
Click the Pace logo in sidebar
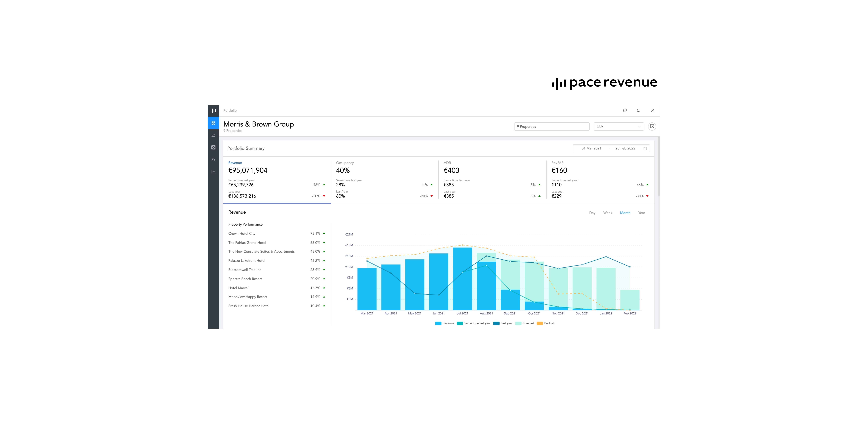click(x=213, y=111)
